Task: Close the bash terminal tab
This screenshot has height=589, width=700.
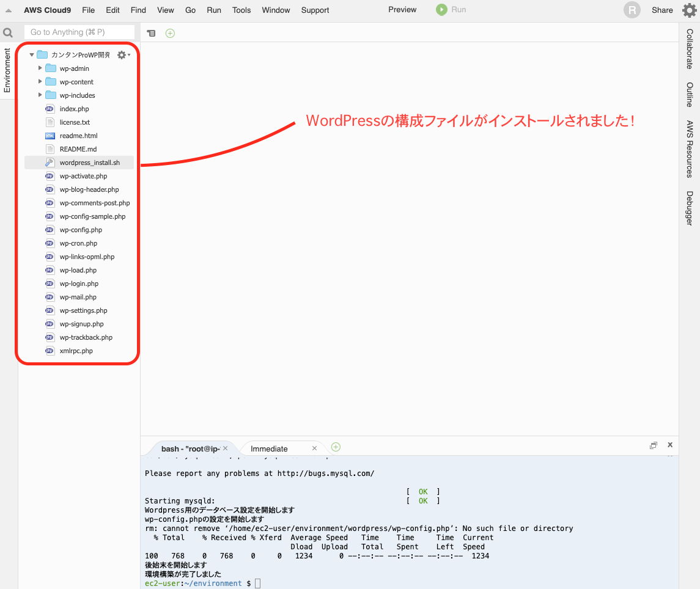Action: coord(226,448)
